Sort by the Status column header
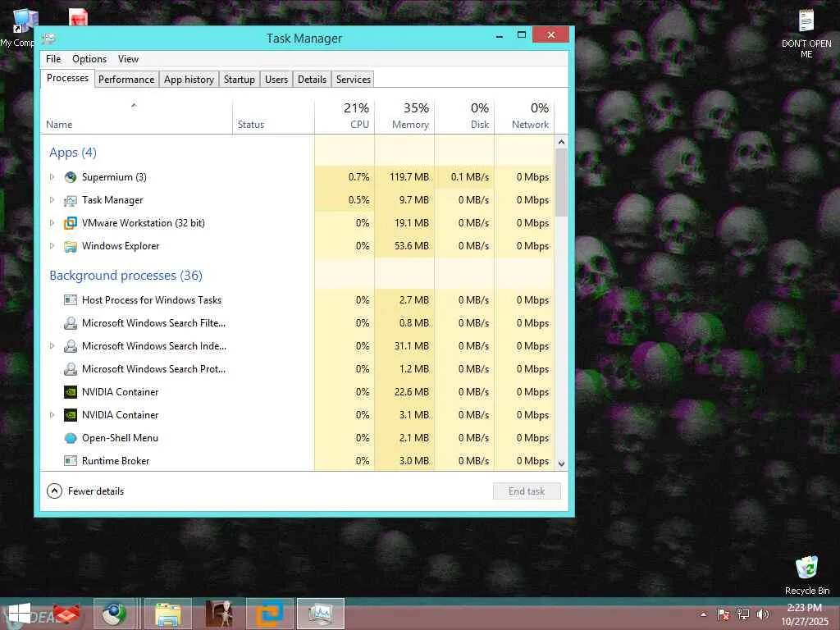Viewport: 840px width, 630px height. 274,116
